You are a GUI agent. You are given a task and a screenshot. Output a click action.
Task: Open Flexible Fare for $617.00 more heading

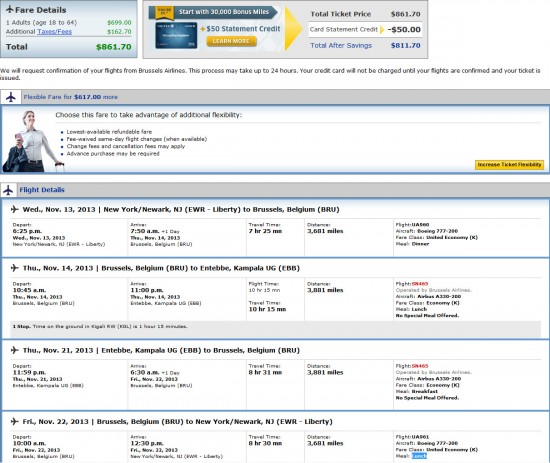coord(71,97)
